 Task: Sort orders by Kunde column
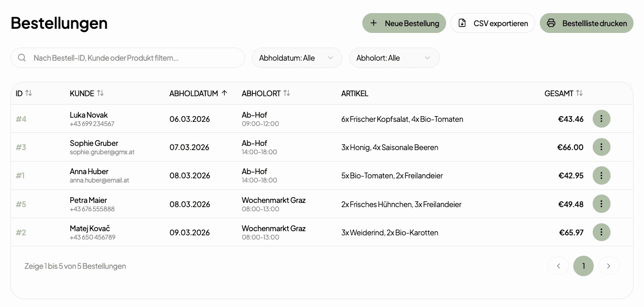[86, 93]
